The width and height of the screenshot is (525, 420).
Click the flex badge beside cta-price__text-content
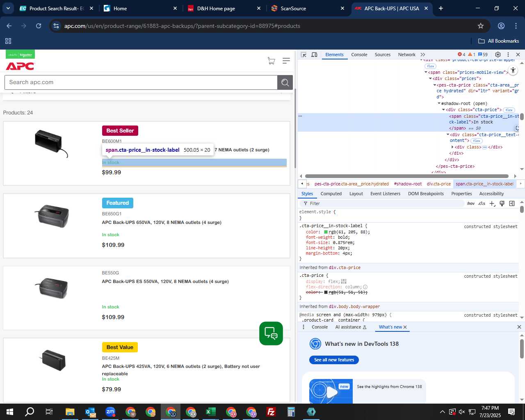coord(476,141)
